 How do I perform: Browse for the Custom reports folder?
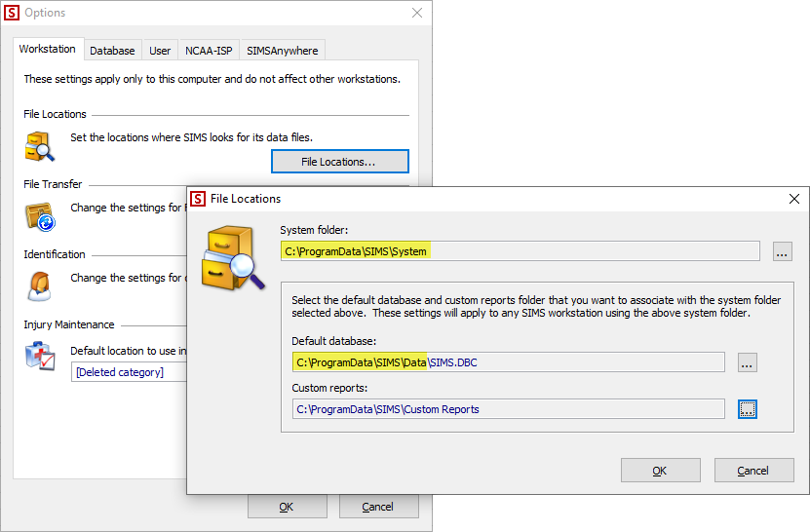click(747, 409)
